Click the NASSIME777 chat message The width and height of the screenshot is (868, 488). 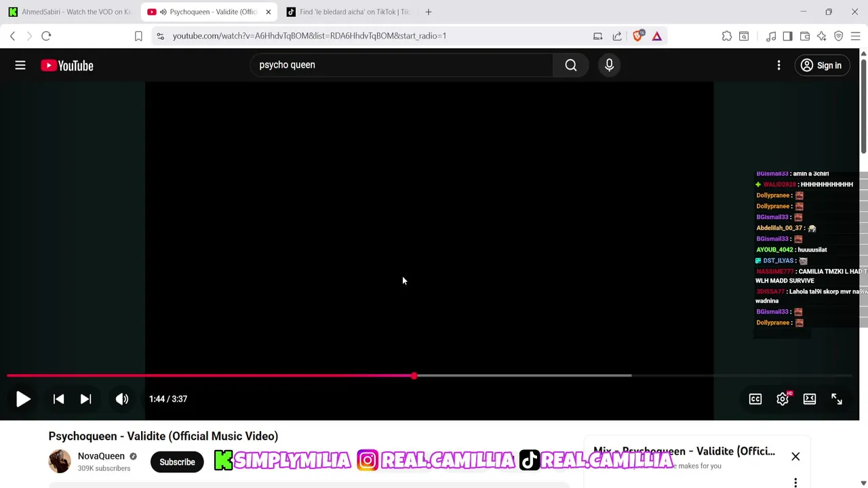[811, 276]
